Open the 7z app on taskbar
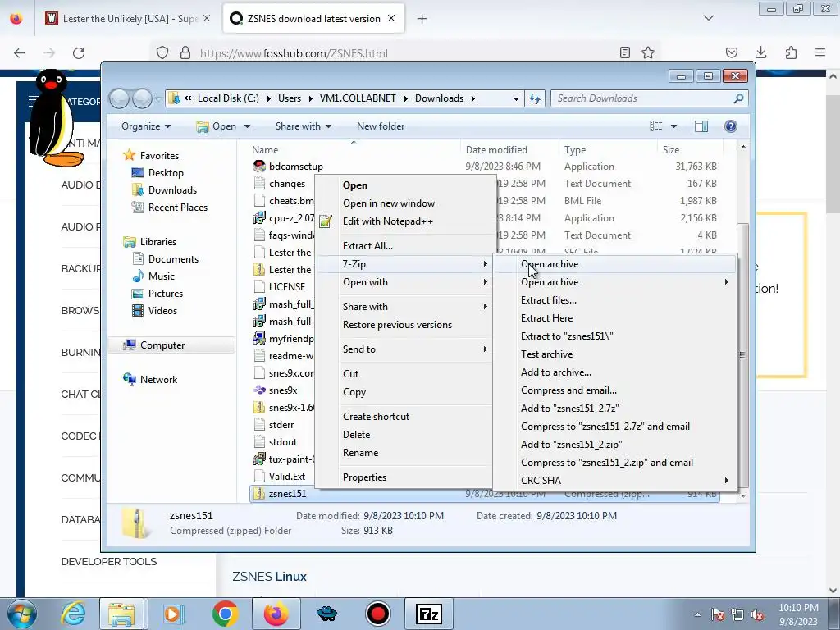Image resolution: width=840 pixels, height=630 pixels. tap(428, 614)
